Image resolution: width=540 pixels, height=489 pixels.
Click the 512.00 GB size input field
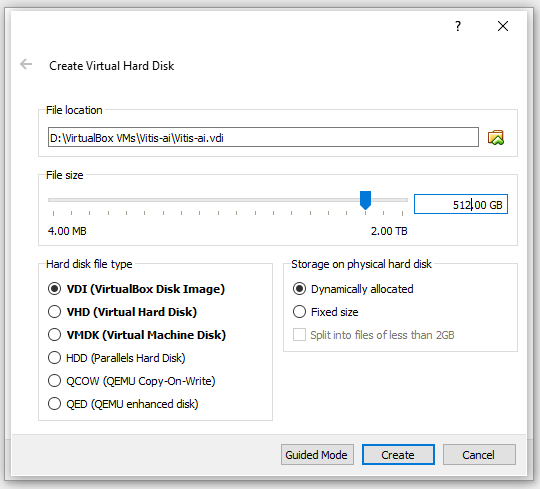pyautogui.click(x=460, y=204)
